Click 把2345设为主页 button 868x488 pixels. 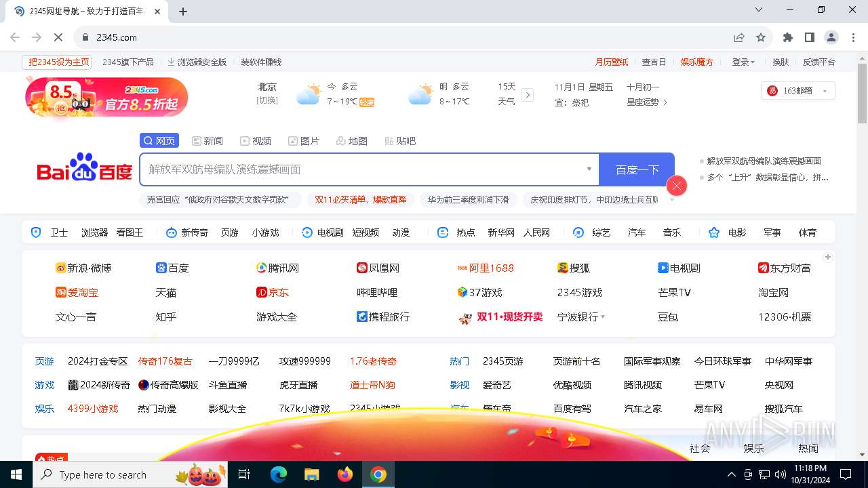(57, 62)
